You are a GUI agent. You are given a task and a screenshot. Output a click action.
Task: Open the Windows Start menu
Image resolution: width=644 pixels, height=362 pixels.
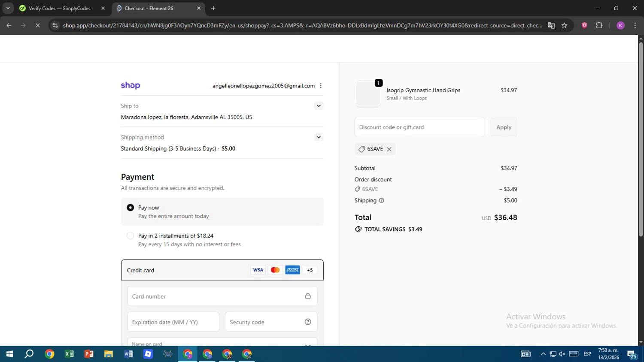click(9, 354)
